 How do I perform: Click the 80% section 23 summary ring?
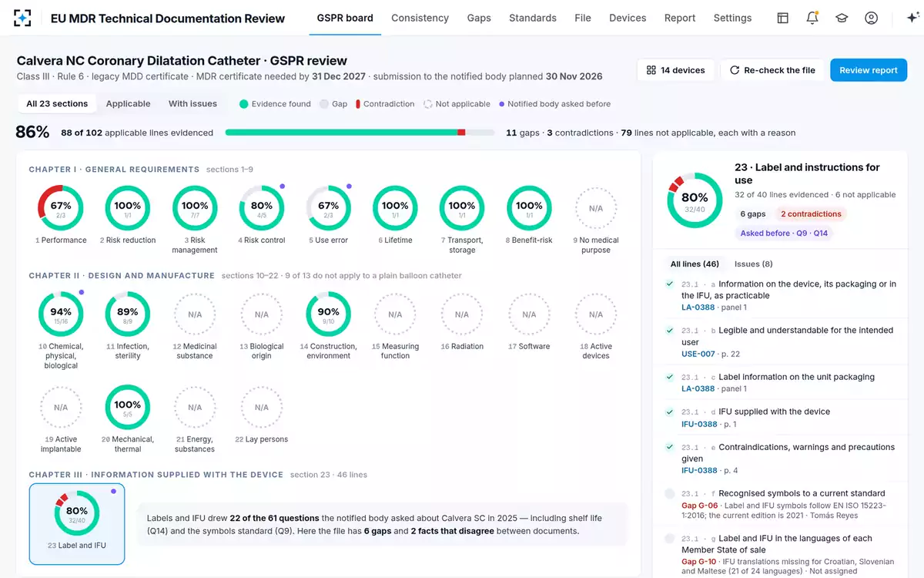tap(695, 200)
